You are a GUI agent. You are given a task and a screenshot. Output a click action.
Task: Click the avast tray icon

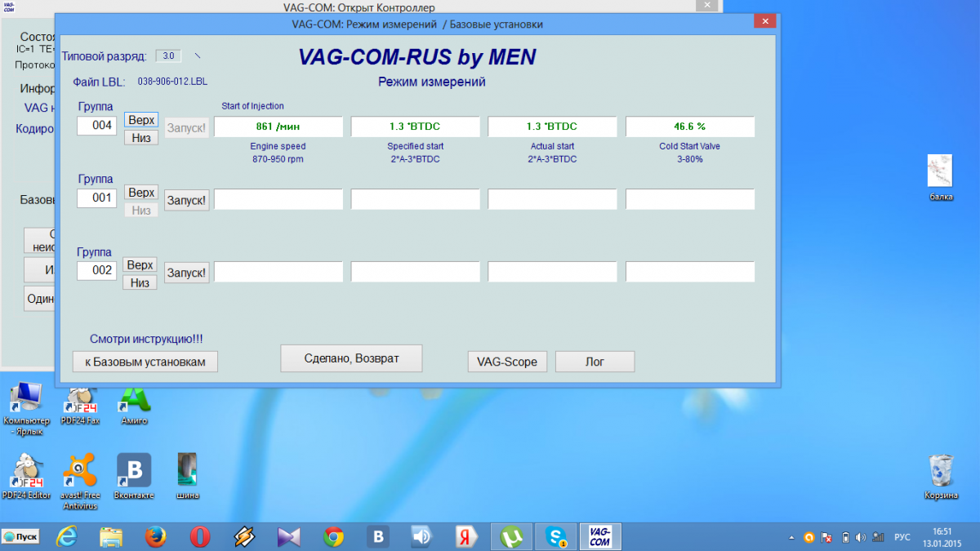809,537
